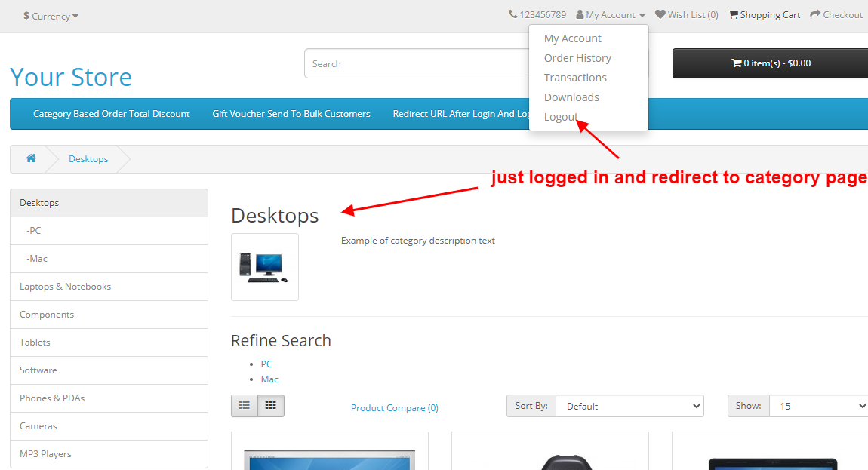Open the Currency dropdown

tap(51, 16)
